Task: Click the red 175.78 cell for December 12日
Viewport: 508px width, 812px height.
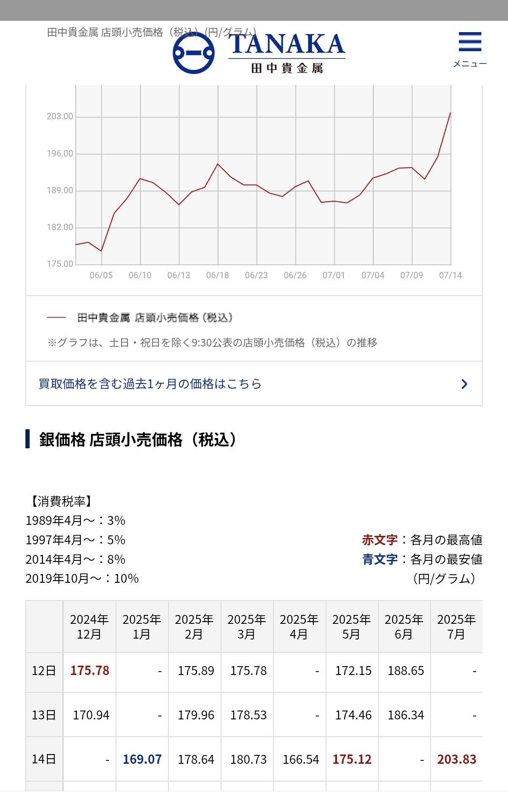Action: (x=90, y=671)
